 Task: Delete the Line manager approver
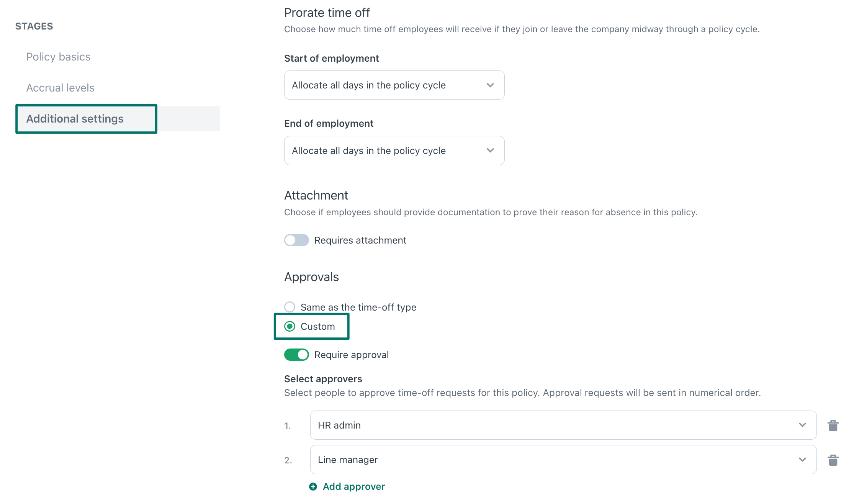(x=833, y=460)
